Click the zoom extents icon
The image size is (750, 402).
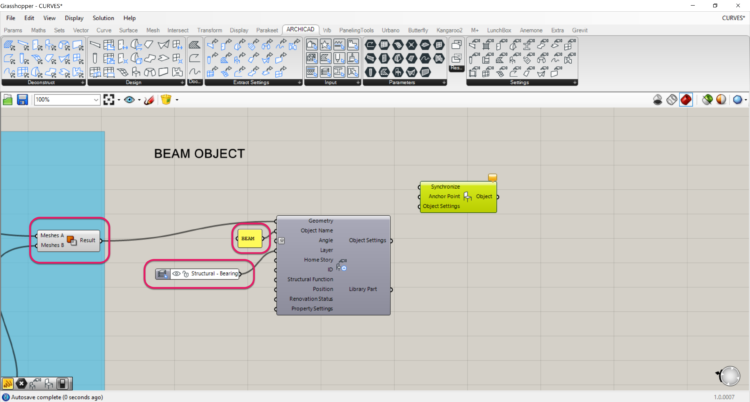(109, 100)
